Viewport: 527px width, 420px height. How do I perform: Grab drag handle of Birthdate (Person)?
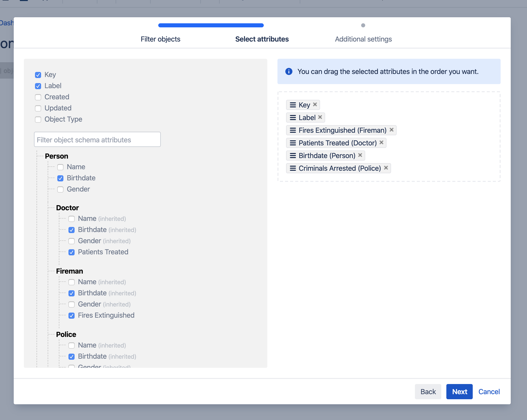[x=293, y=156]
